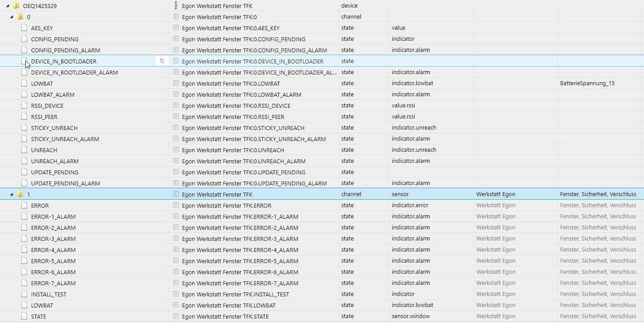The width and height of the screenshot is (644, 323).
Task: Click the file icon next to AES_KEY
Action: tap(24, 28)
